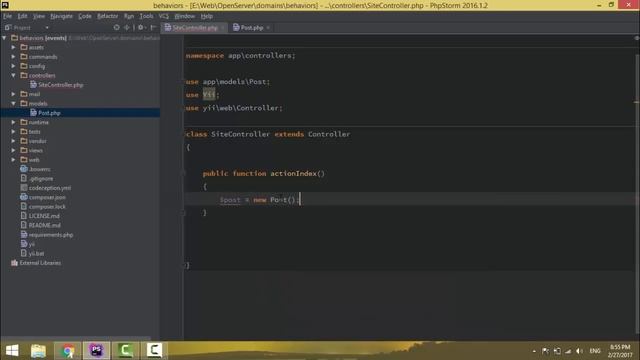Close the Post.php tab

click(x=268, y=28)
